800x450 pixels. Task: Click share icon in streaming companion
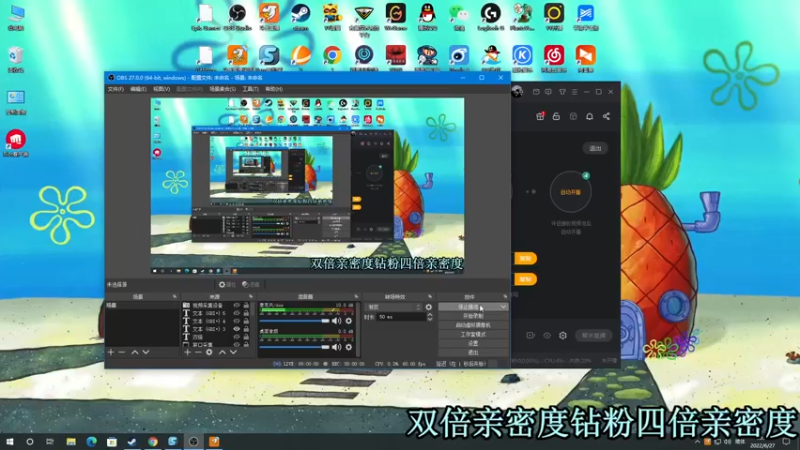[x=606, y=116]
